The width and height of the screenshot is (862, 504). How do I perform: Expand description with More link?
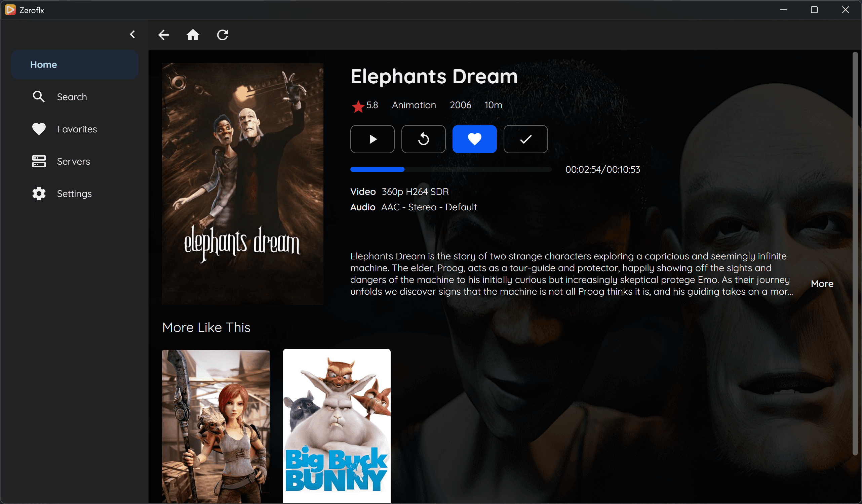[822, 284]
